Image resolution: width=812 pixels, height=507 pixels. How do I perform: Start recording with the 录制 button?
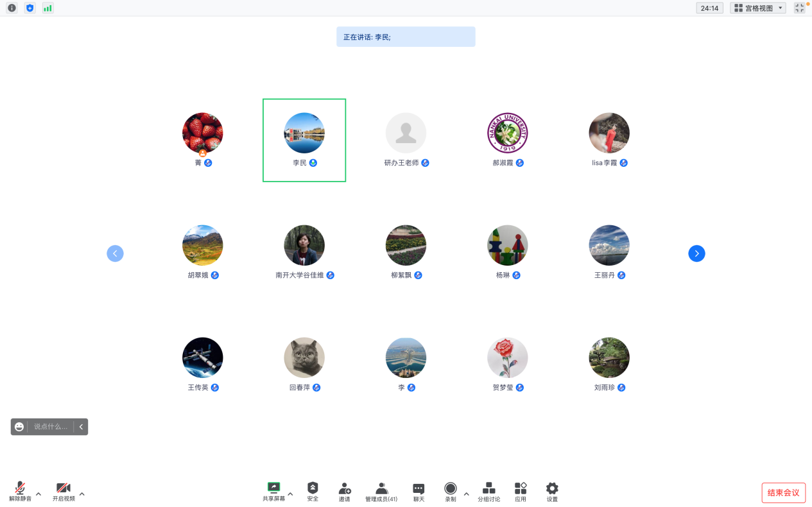point(450,492)
